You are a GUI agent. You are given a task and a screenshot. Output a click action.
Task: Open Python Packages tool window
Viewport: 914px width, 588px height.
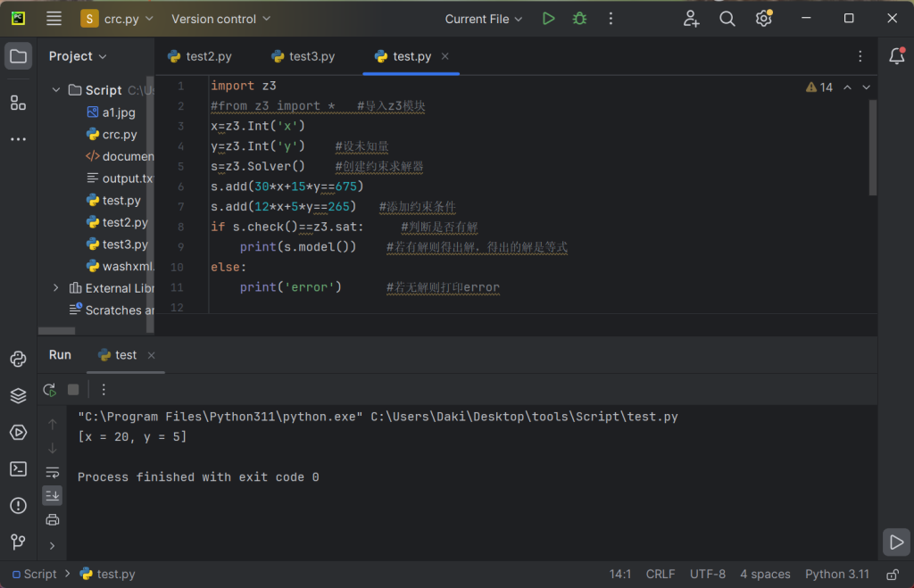[18, 395]
